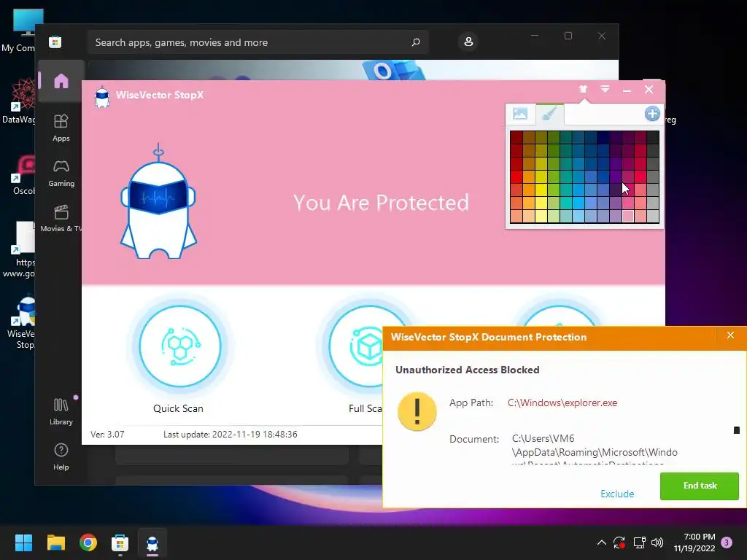Open Library in Microsoft Store sidebar
Screen dimensions: 747x560
coord(61,411)
